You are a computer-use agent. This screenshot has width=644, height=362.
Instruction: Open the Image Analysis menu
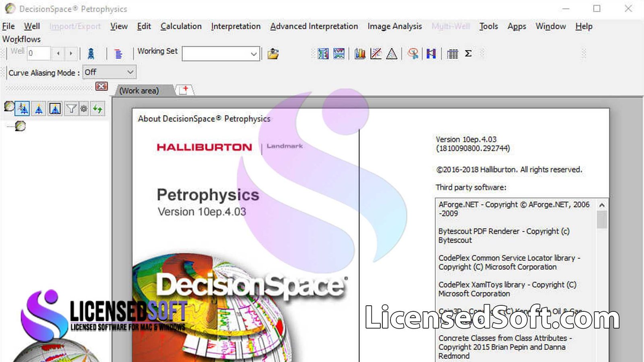pyautogui.click(x=394, y=26)
